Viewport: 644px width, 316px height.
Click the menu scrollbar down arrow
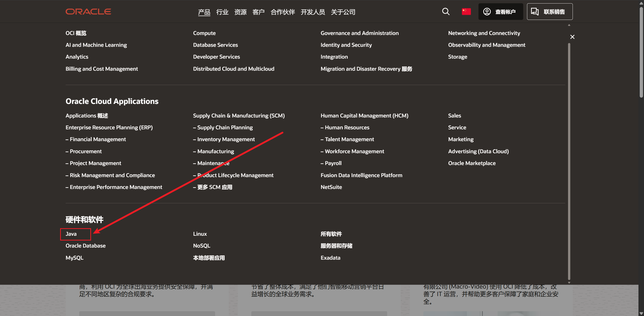click(x=569, y=283)
